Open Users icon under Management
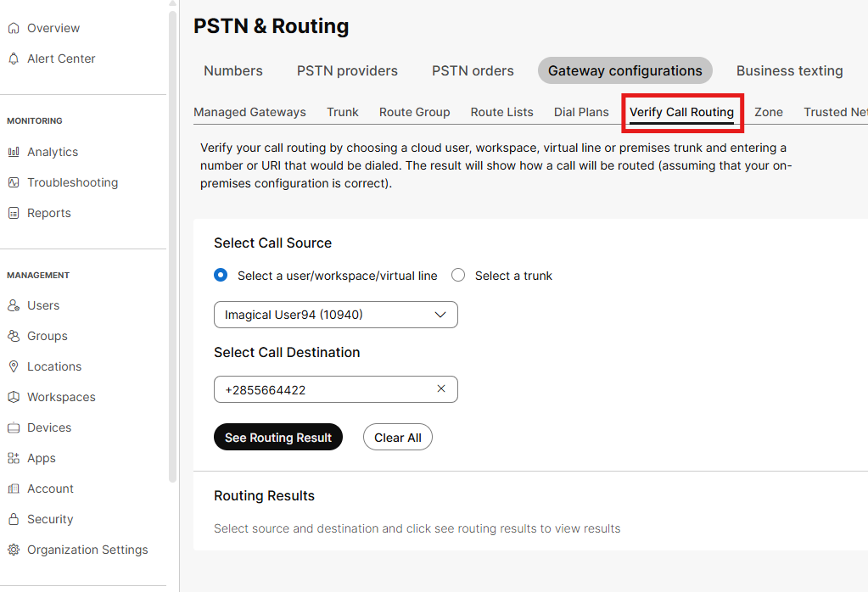This screenshot has width=868, height=592. tap(14, 305)
